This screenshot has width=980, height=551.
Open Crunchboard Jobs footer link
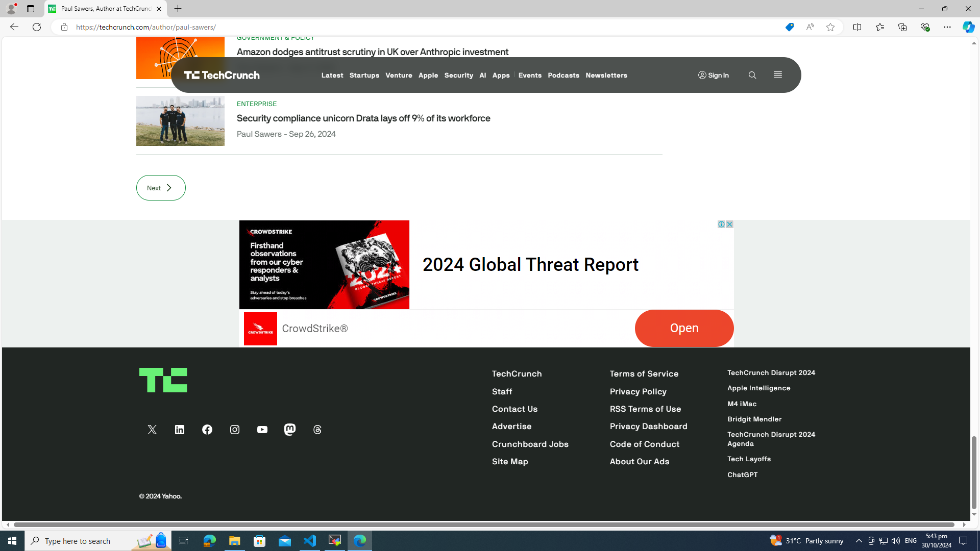click(x=530, y=444)
